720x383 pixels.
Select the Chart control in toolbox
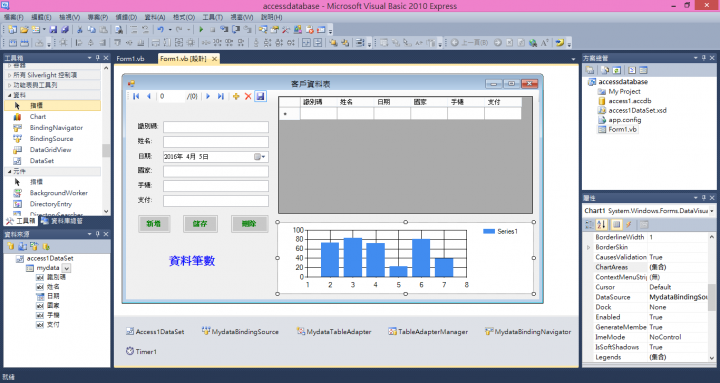38,117
